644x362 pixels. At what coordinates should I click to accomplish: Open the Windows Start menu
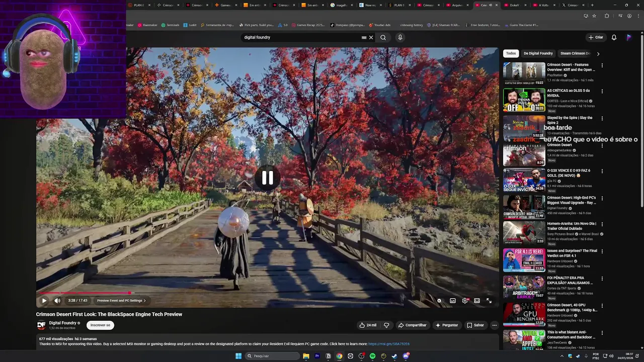pyautogui.click(x=238, y=356)
